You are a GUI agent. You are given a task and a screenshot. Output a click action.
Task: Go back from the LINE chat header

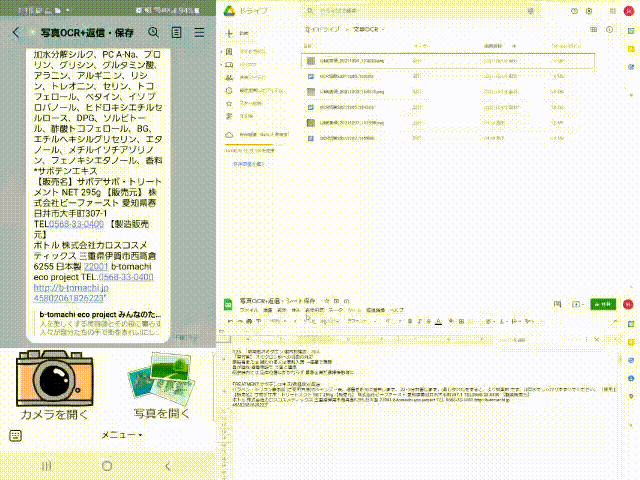(16, 32)
